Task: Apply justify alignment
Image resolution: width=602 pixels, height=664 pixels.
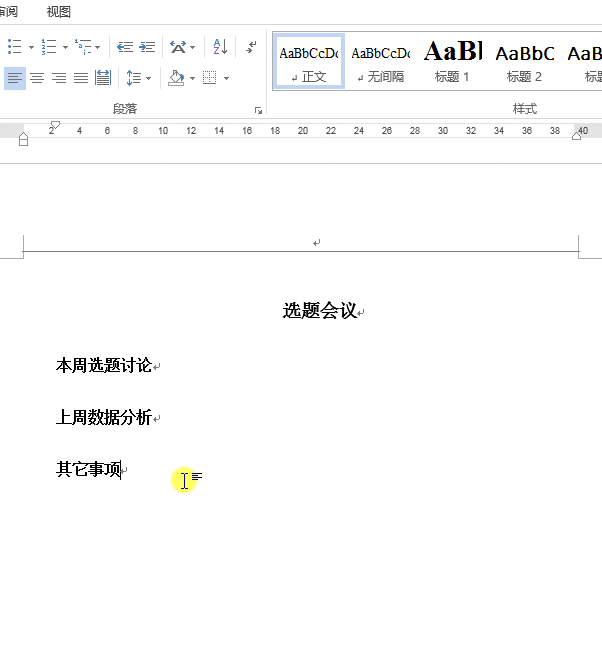Action: 81,78
